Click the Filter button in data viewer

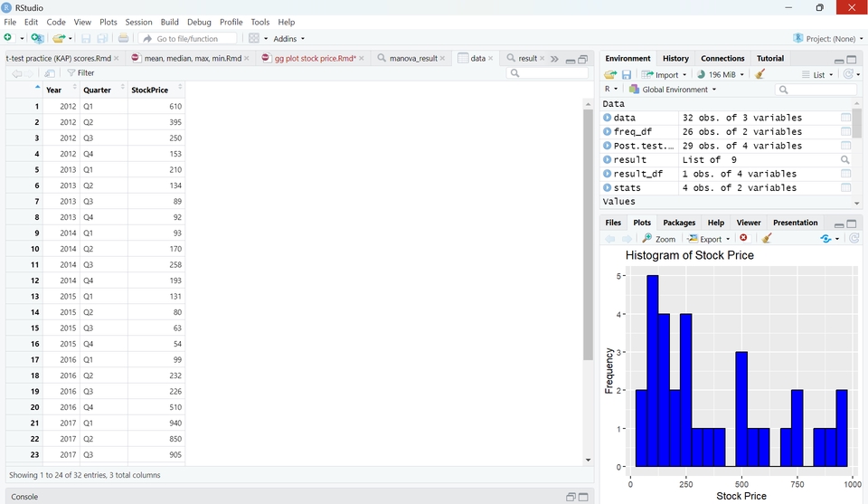(x=80, y=73)
